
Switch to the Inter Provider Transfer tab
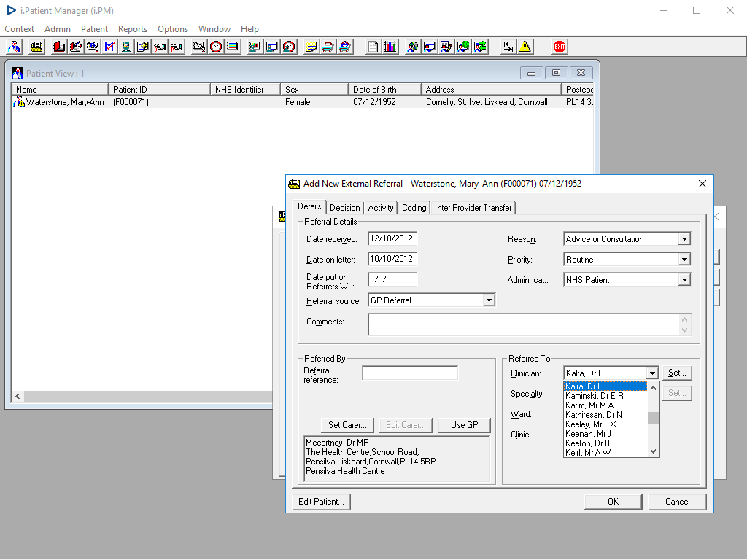tap(473, 208)
